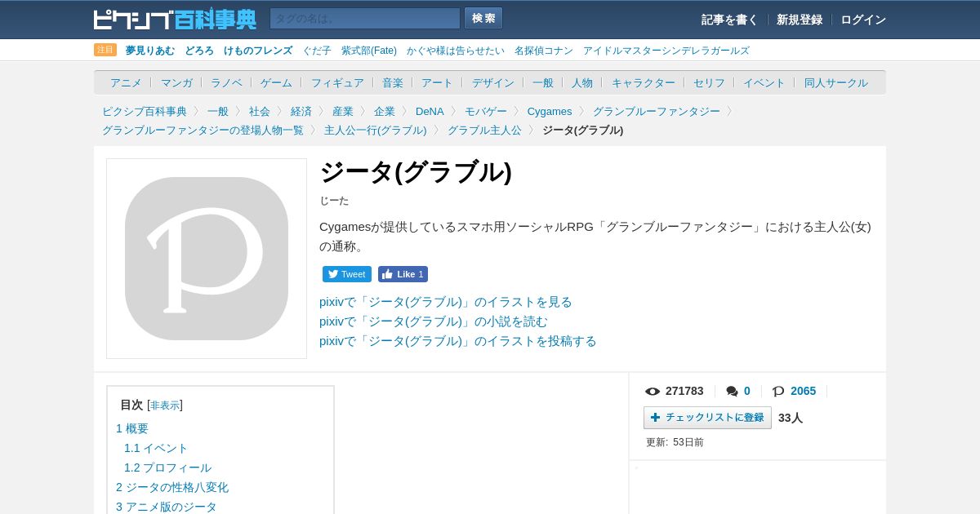Open trending tag 夢見りあむ
This screenshot has height=514, width=980.
[x=150, y=51]
